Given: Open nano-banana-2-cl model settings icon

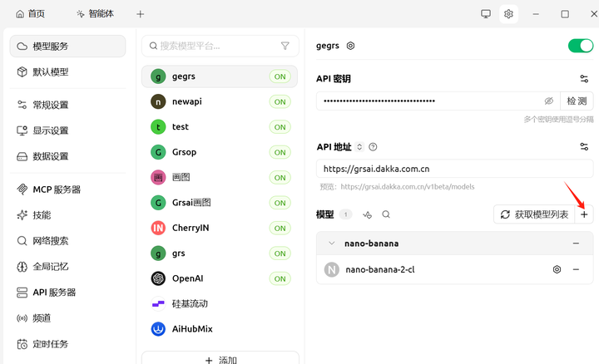Looking at the screenshot, I should [557, 269].
